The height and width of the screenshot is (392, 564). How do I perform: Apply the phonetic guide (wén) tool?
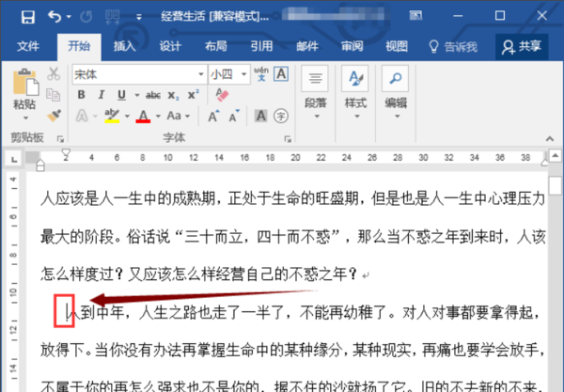tap(261, 74)
